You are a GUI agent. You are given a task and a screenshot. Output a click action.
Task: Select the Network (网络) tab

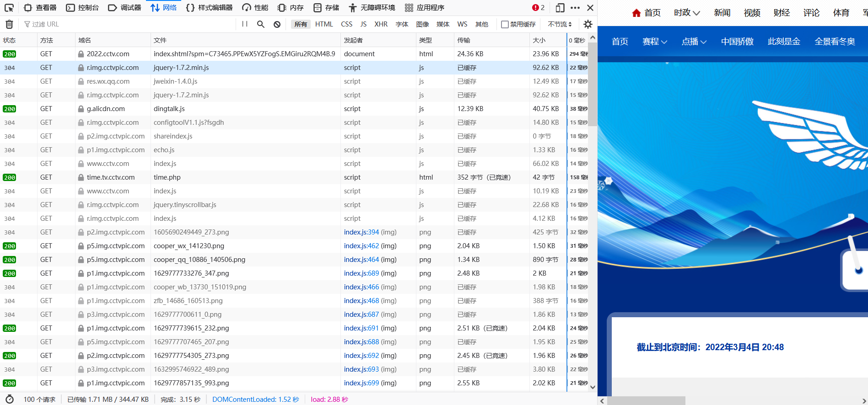[x=163, y=8]
